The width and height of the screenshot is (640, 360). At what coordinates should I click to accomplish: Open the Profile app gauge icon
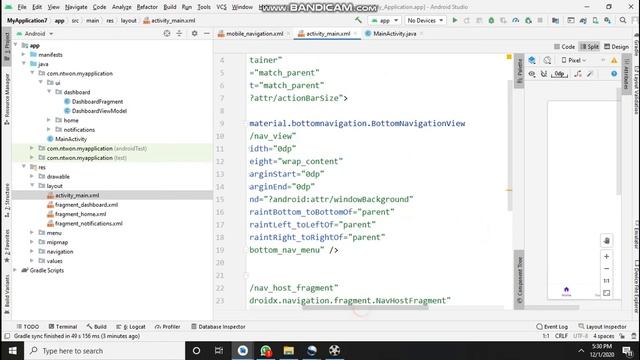(x=516, y=20)
